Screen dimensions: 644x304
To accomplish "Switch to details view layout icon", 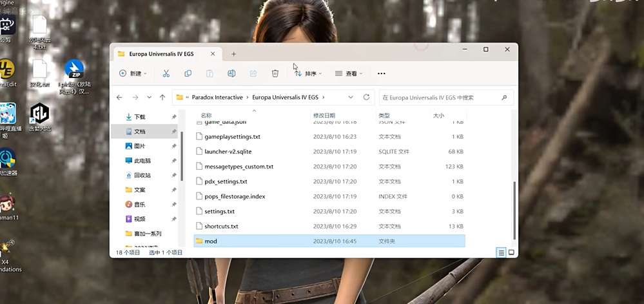I will 501,252.
